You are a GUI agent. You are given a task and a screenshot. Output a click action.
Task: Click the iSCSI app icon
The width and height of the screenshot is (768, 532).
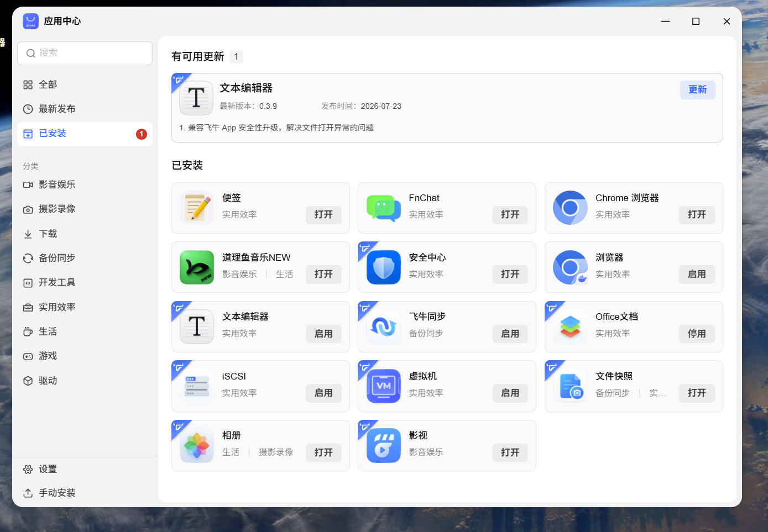[x=197, y=386]
